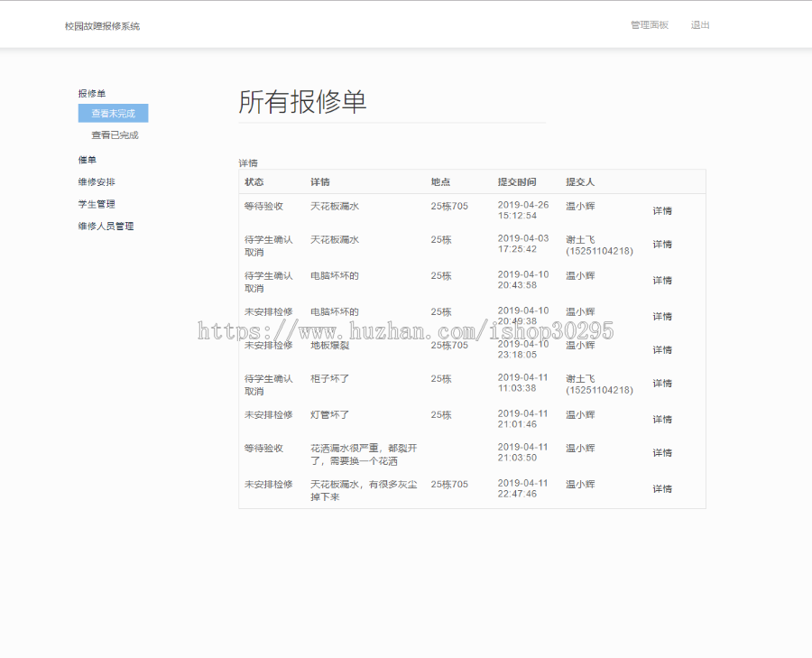Image resolution: width=812 pixels, height=658 pixels.
Task: Open 详情 for the 地板爆裂 order
Action: point(662,349)
